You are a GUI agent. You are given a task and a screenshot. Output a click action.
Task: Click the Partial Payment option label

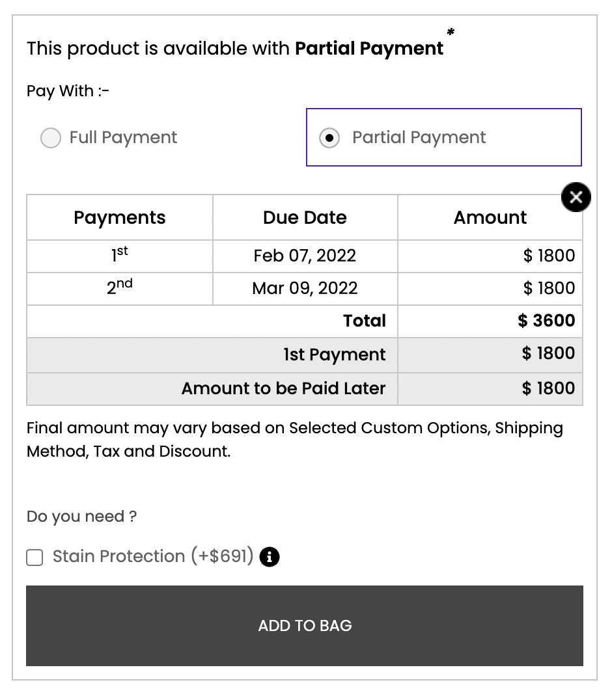tap(419, 137)
